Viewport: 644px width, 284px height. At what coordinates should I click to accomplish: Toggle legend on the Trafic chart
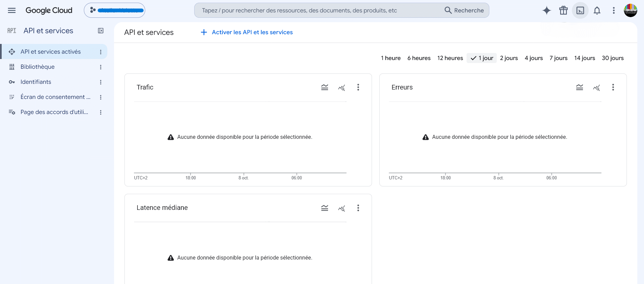pyautogui.click(x=325, y=88)
